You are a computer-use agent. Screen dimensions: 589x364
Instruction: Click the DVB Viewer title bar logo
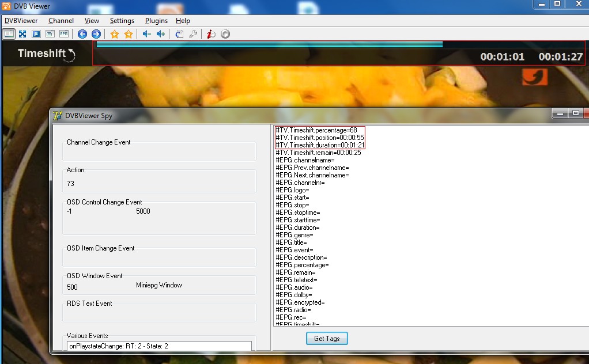[6, 6]
